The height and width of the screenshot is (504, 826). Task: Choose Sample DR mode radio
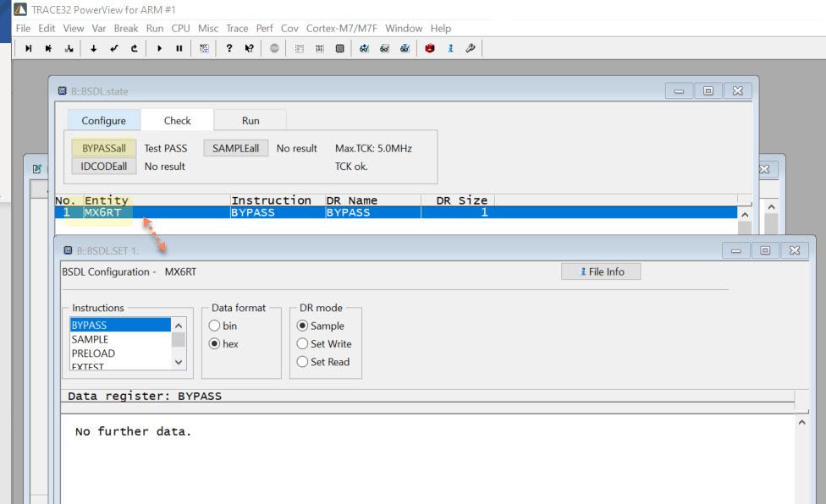point(302,326)
